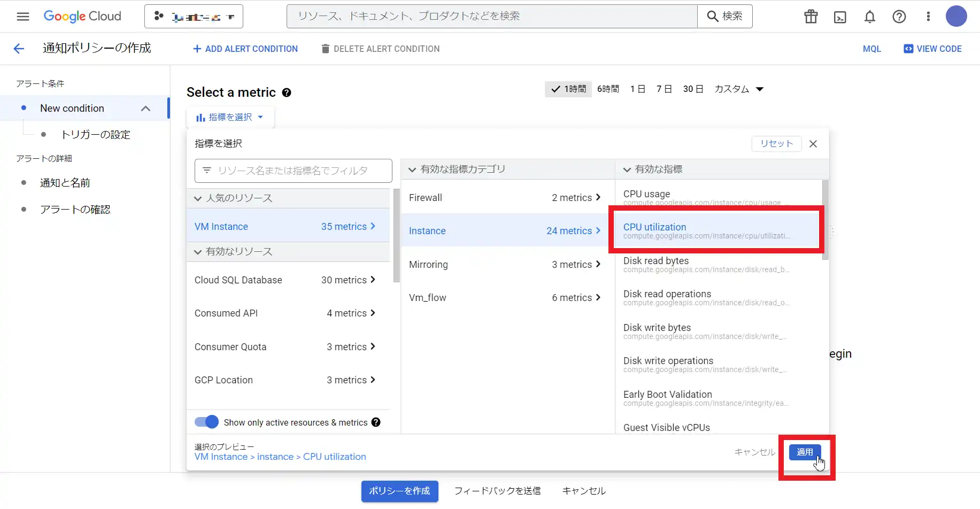Image resolution: width=980 pixels, height=509 pixels.
Task: Go back with the left arrow
Action: [x=19, y=49]
